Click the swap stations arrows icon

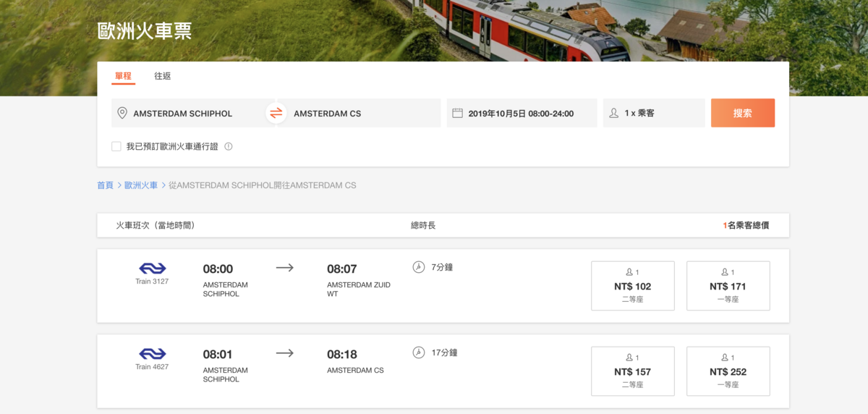click(276, 113)
